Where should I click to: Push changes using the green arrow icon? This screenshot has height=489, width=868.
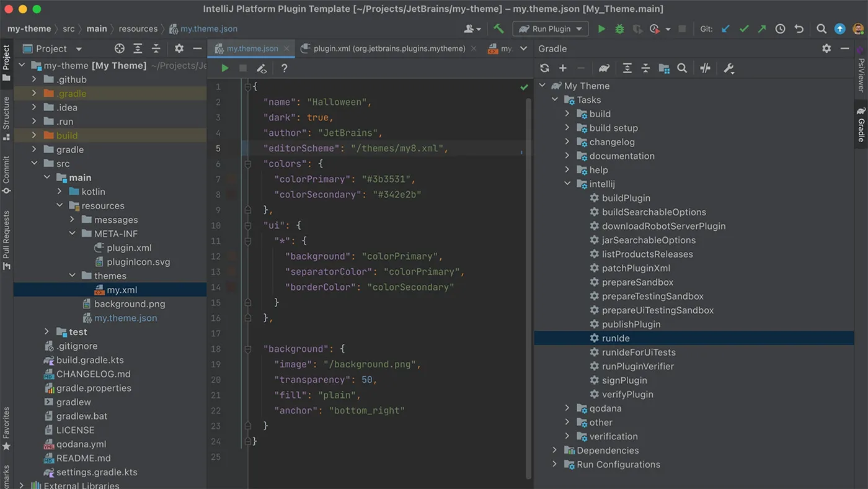762,29
